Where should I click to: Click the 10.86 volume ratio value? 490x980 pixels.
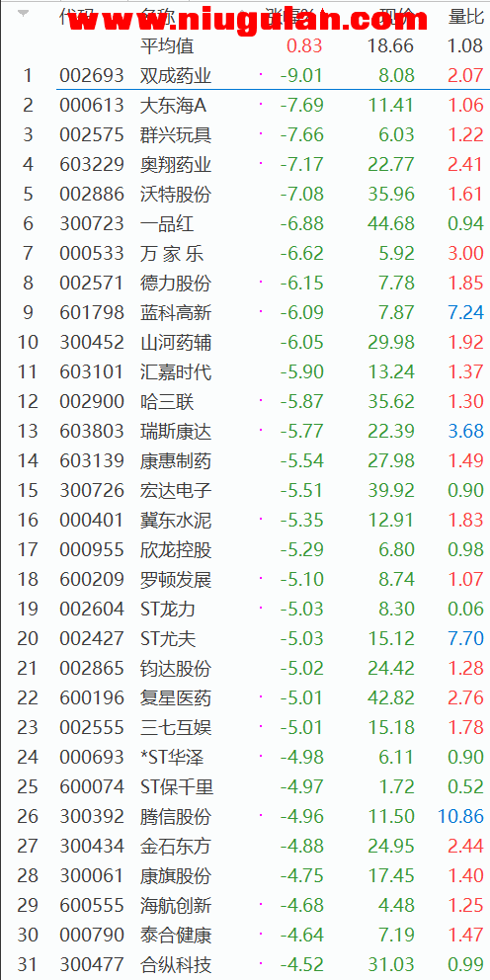point(461,816)
